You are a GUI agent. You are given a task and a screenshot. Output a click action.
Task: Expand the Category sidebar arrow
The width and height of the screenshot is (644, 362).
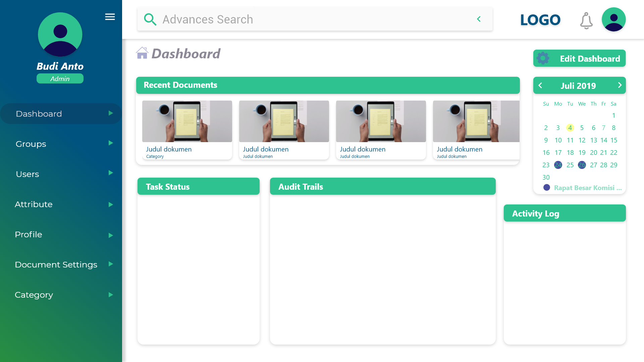[111, 295]
